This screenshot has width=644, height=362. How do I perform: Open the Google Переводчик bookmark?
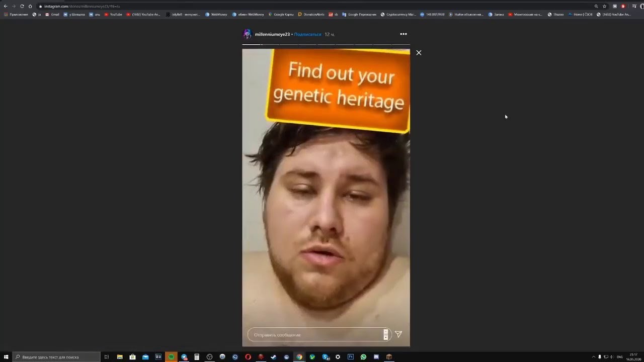point(359,15)
